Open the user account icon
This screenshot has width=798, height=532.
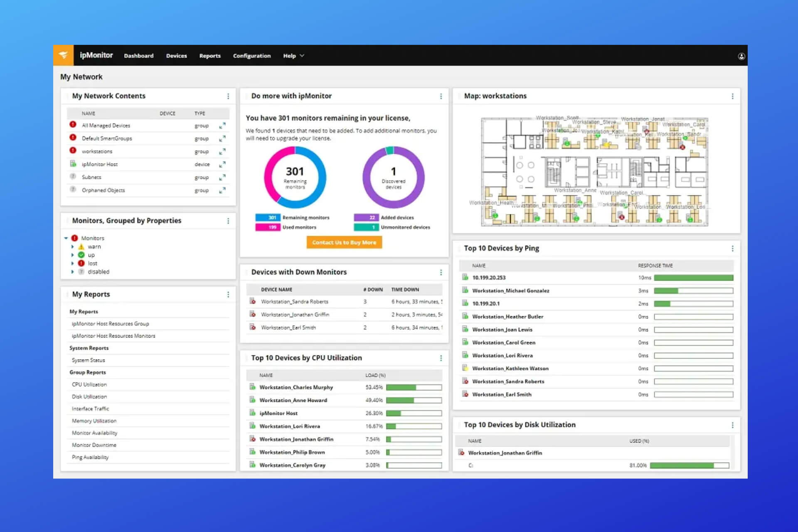click(741, 56)
